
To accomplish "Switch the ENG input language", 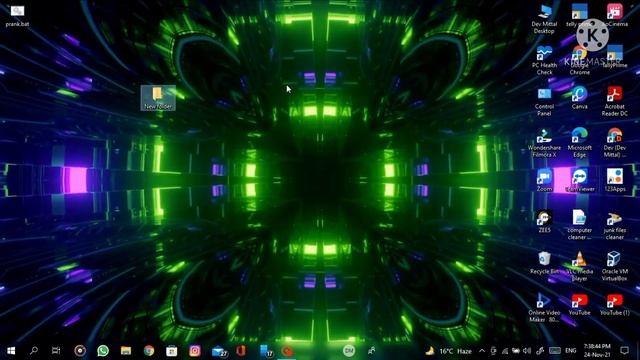I will [571, 351].
